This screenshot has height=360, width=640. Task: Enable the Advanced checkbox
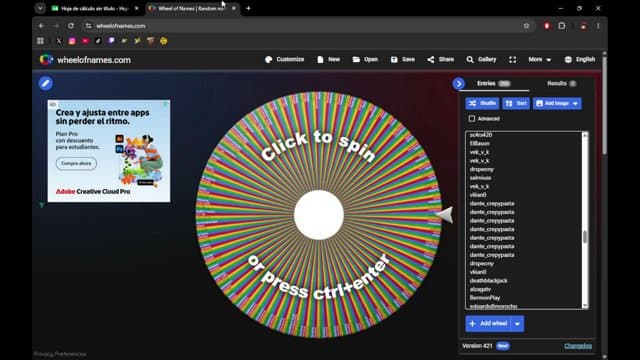tap(472, 119)
